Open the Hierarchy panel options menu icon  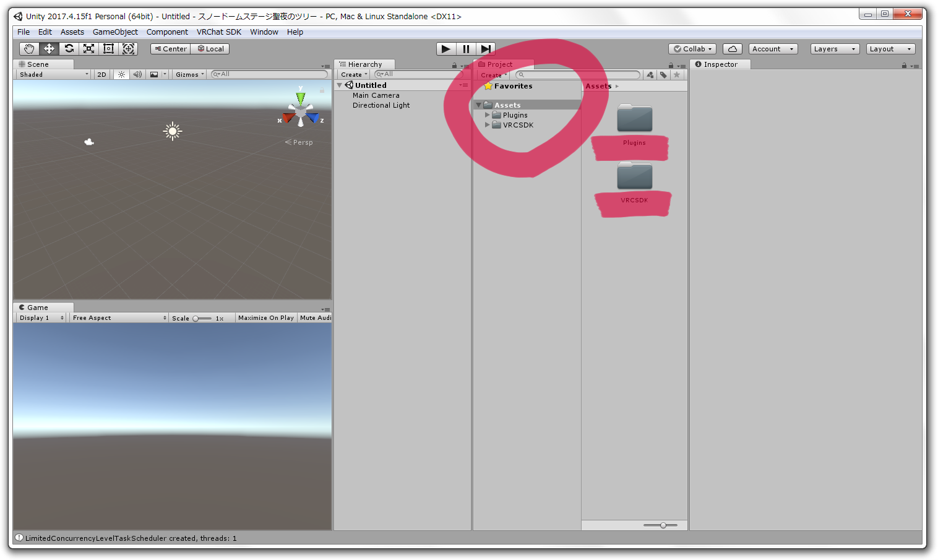coord(465,66)
